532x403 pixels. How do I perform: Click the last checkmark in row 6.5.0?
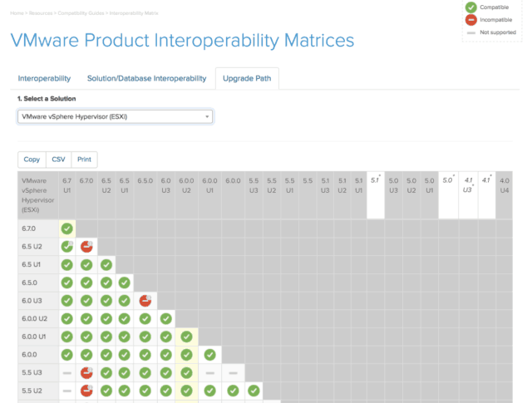[125, 283]
